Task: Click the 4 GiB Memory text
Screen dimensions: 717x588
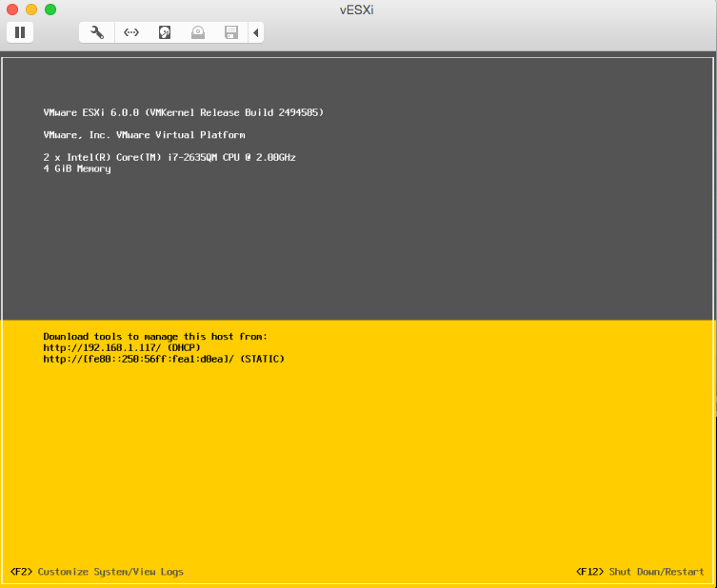Action: (x=77, y=168)
